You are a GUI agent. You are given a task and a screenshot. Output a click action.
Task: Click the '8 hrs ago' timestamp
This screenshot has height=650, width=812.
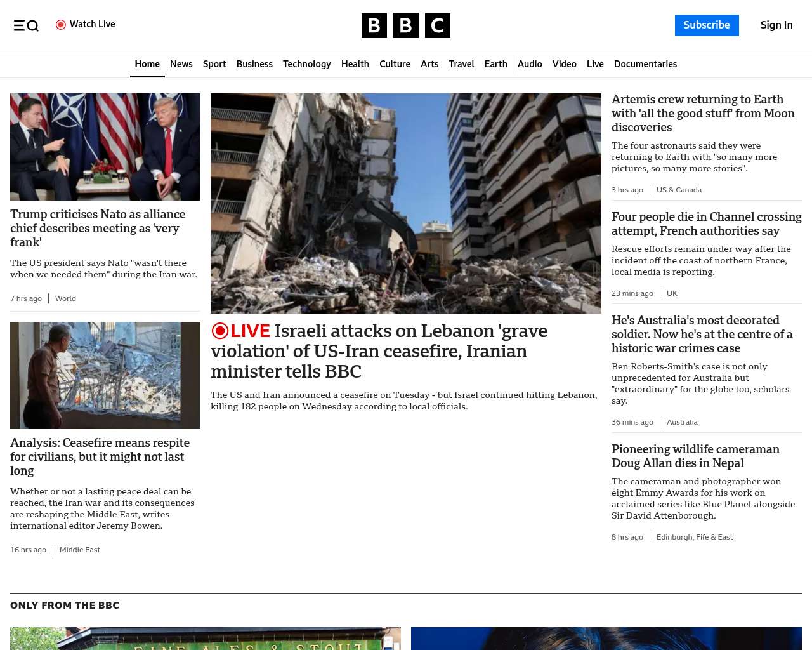[627, 537]
